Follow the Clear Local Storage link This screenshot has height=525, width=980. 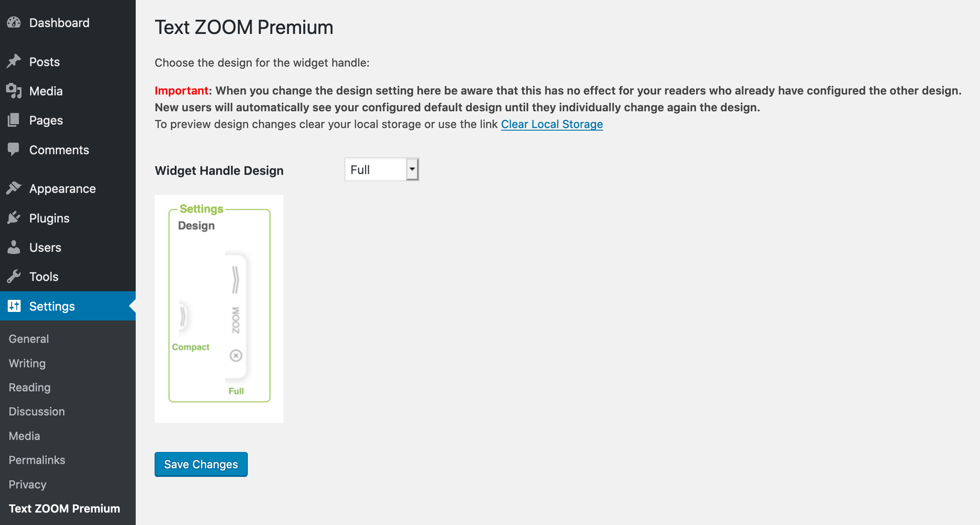point(552,124)
